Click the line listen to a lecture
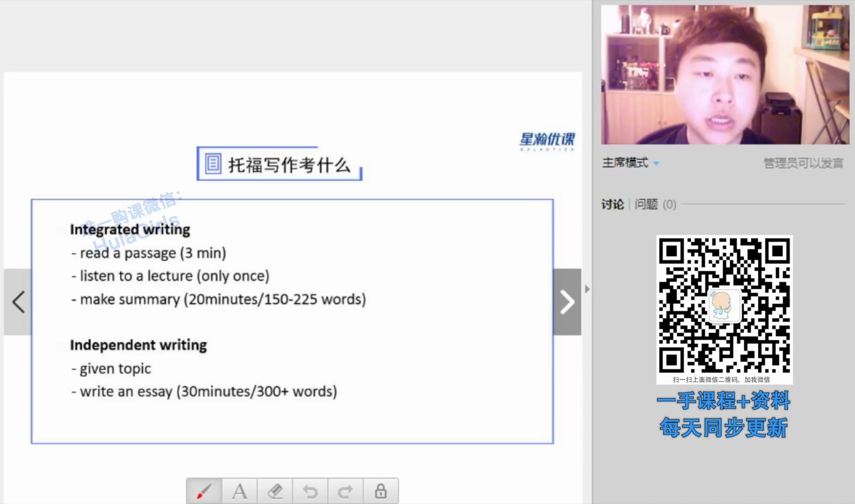This screenshot has width=855, height=504. 170,276
